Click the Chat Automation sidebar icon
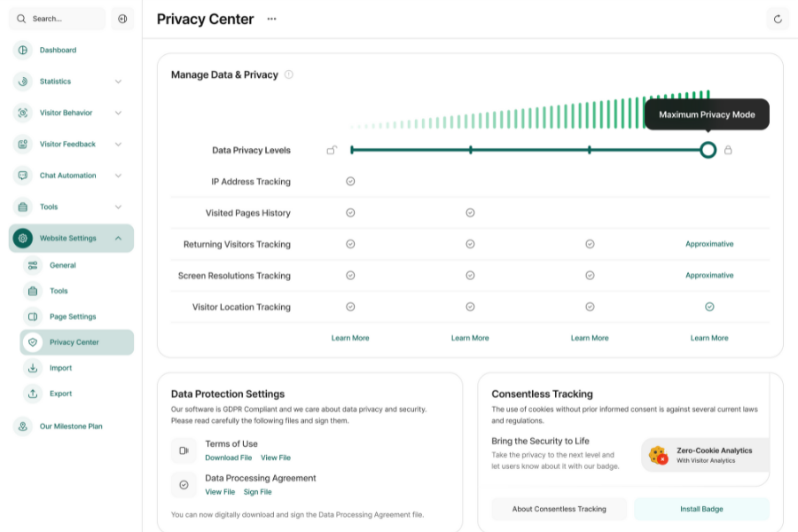Image resolution: width=798 pixels, height=532 pixels. coord(22,176)
